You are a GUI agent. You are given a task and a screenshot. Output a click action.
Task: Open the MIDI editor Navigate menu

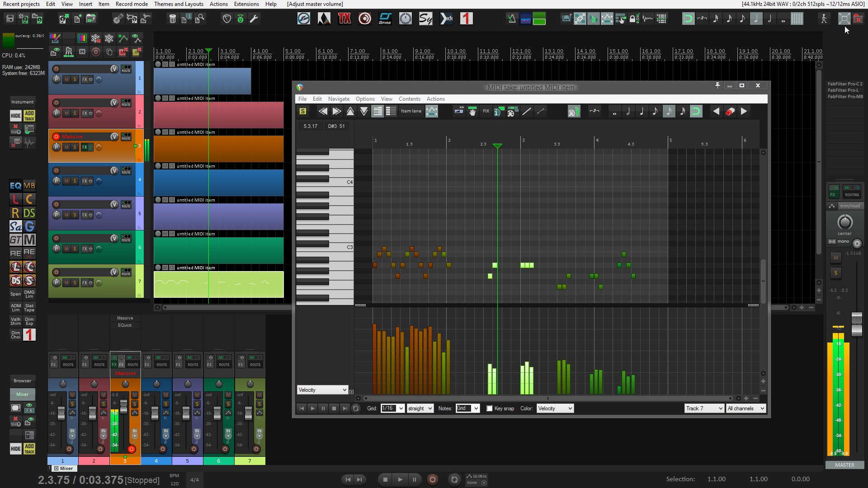tap(339, 99)
